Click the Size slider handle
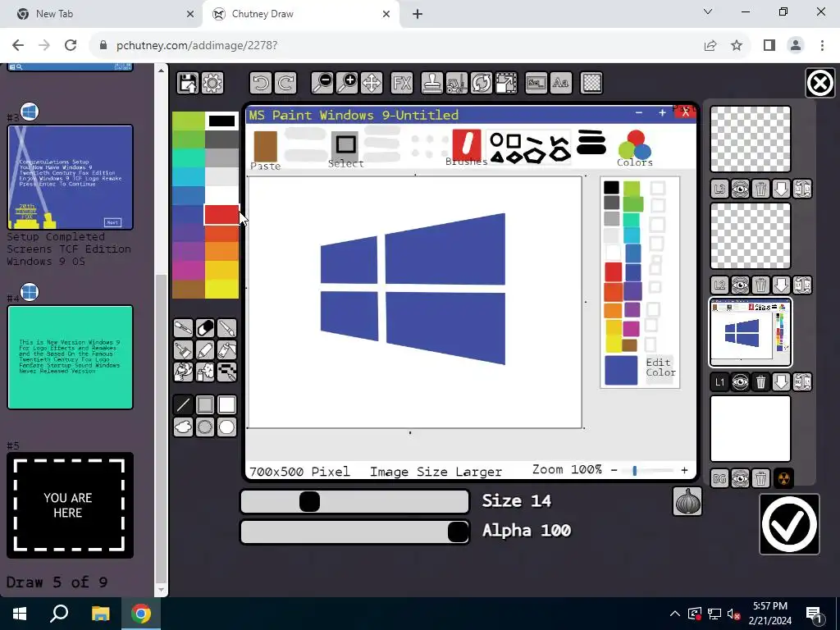 [309, 502]
